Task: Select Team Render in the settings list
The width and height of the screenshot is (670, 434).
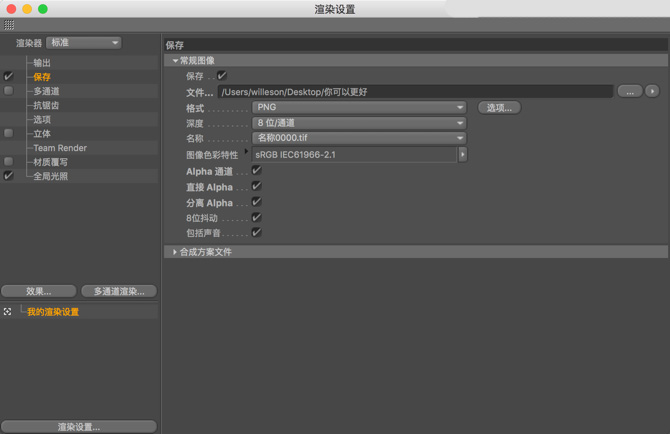Action: pyautogui.click(x=60, y=148)
